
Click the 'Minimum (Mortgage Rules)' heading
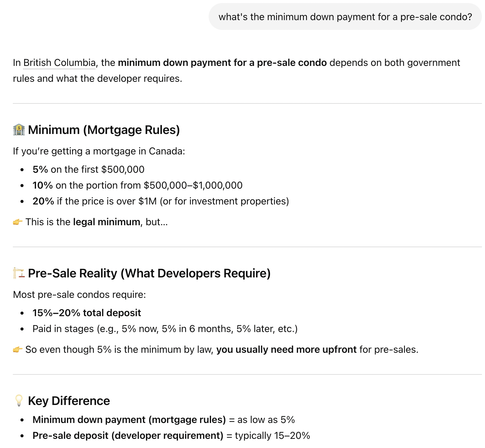(104, 130)
